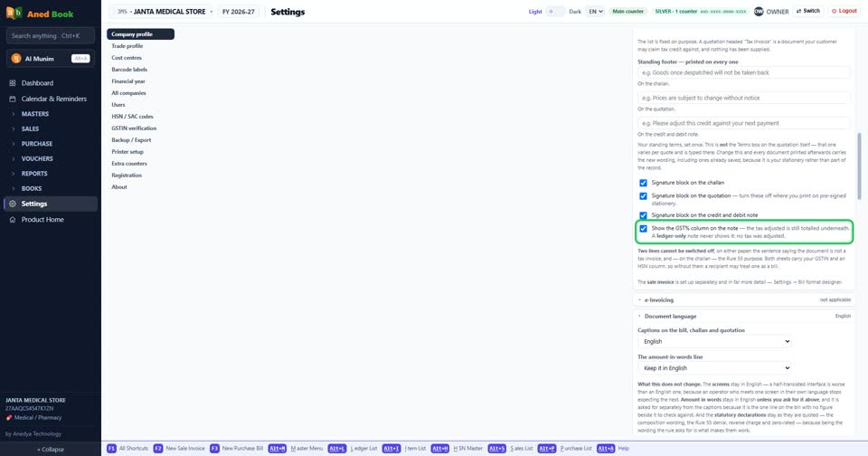Click the OW owner avatar circle
The height and width of the screenshot is (456, 868).
click(759, 11)
